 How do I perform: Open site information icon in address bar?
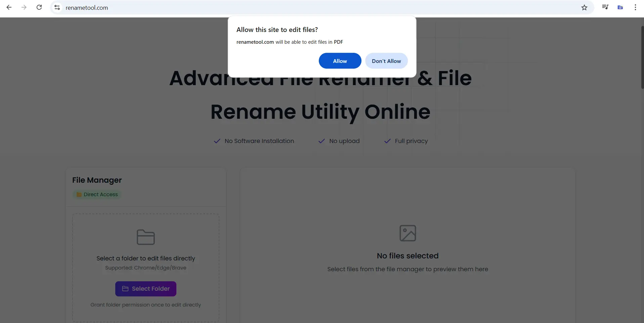pos(57,7)
